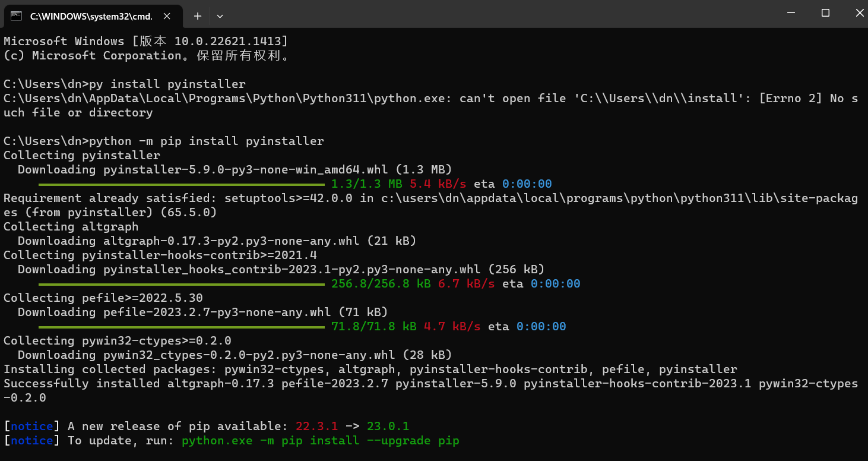This screenshot has width=868, height=461.
Task: Click the cmd icon in the tab
Action: click(17, 16)
